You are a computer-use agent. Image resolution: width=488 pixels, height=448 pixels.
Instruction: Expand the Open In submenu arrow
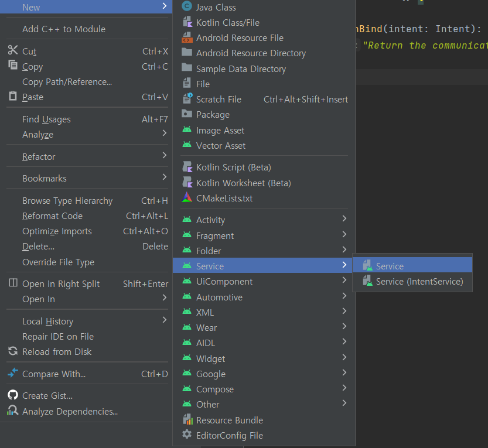point(164,297)
